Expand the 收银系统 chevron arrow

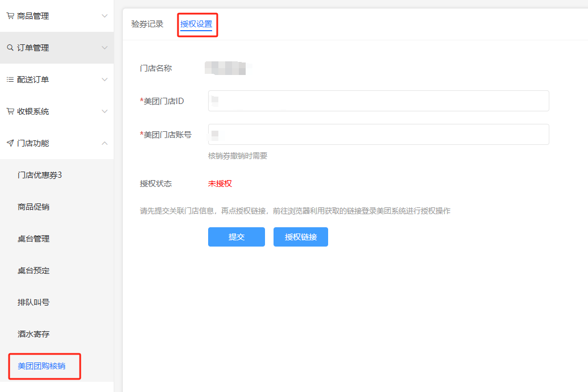[104, 111]
